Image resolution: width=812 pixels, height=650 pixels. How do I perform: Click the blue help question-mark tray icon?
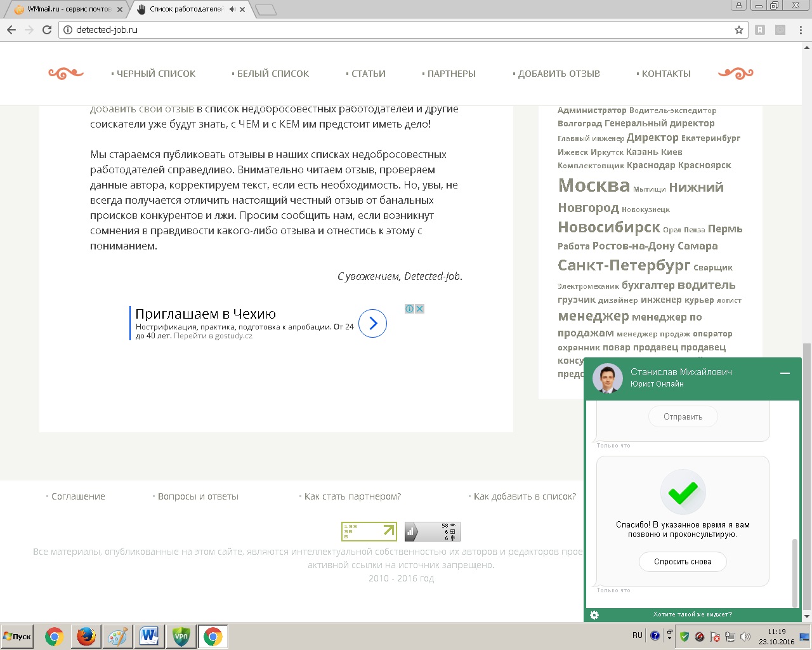[655, 635]
